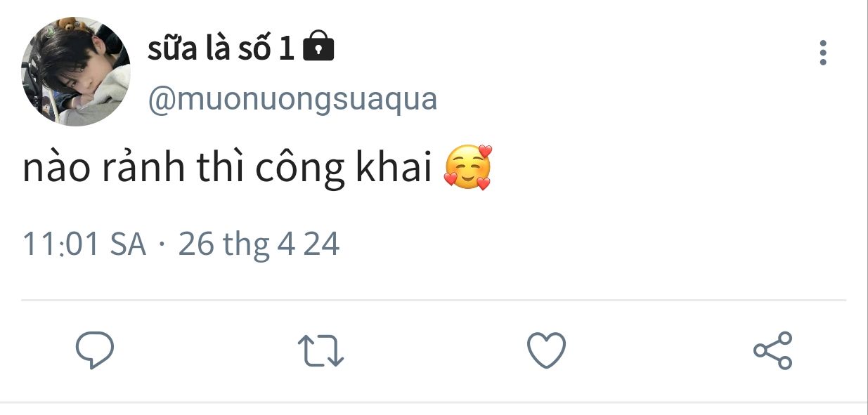868x415 pixels.
Task: Select the tweet text "nào rảnh thì công khai"
Action: pos(227,169)
